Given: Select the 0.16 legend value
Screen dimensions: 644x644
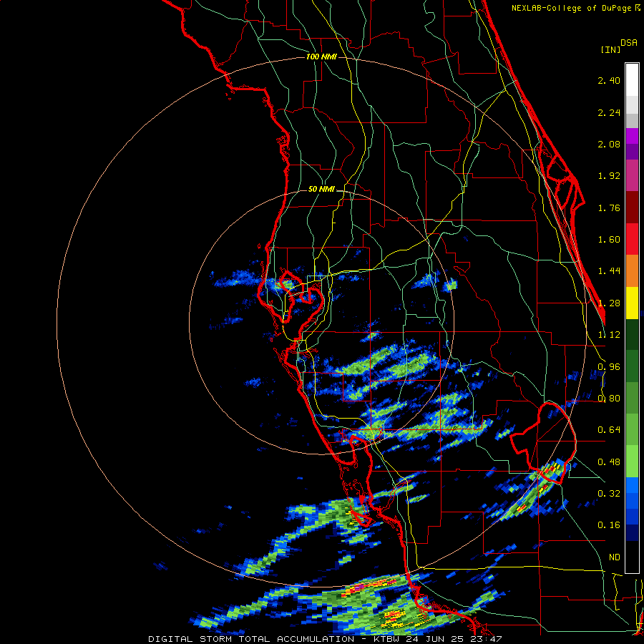Looking at the screenshot, I should 609,525.
